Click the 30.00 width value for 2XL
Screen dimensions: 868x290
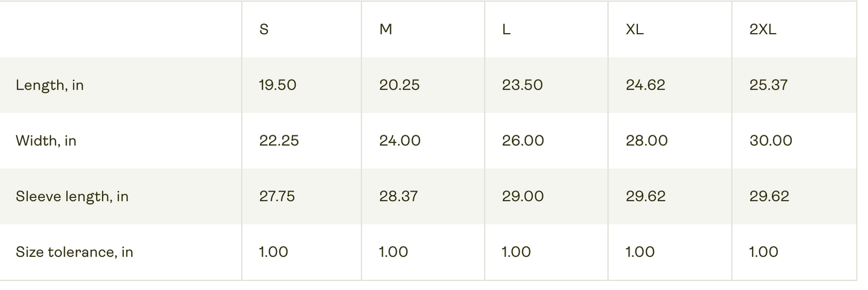[x=771, y=141]
